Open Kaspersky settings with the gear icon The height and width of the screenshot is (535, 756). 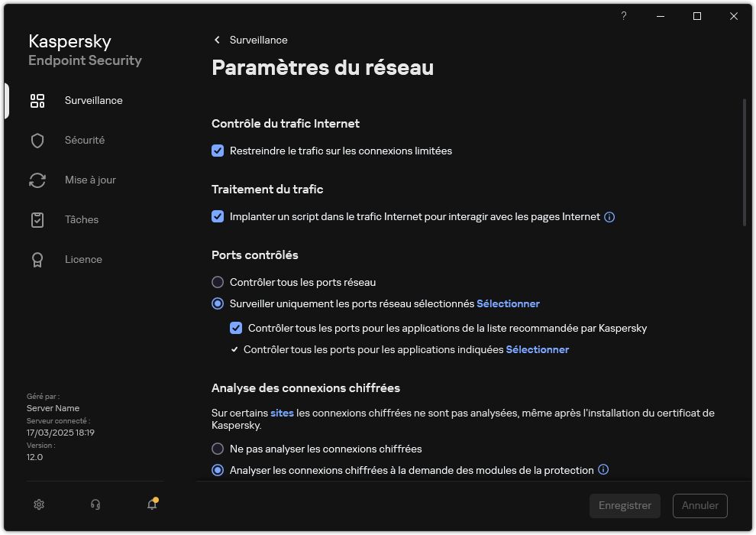click(x=38, y=504)
